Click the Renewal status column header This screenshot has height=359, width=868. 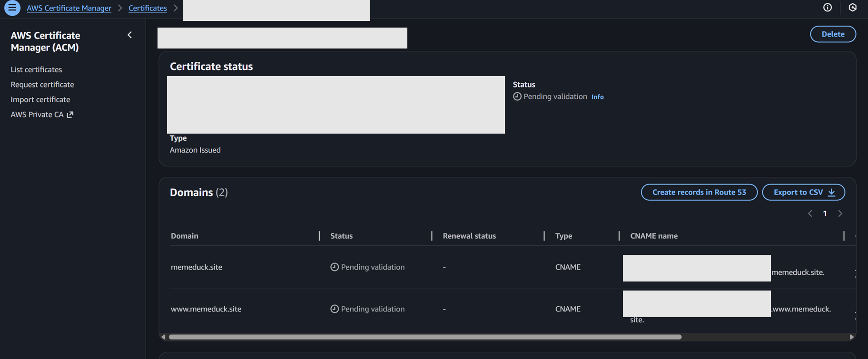click(469, 236)
